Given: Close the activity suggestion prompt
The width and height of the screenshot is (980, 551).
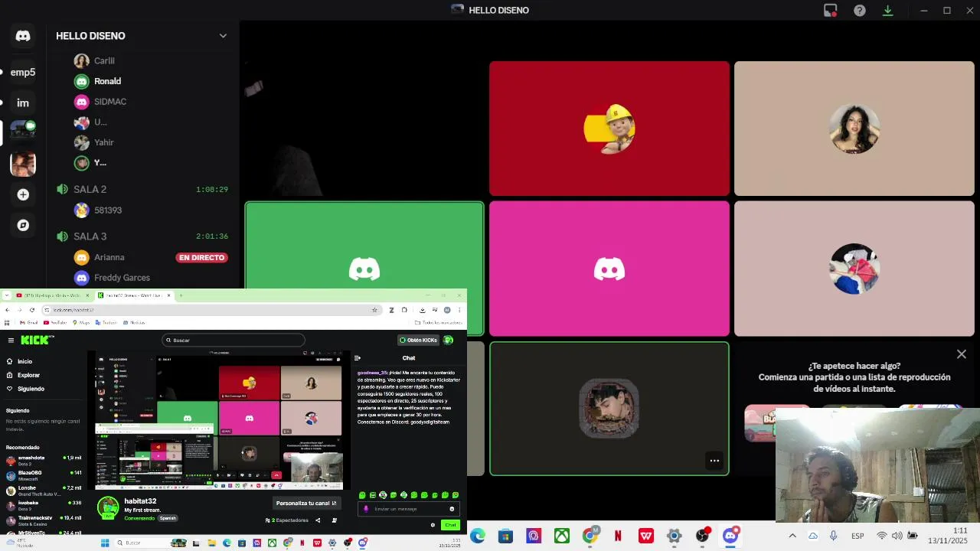Looking at the screenshot, I should (962, 354).
